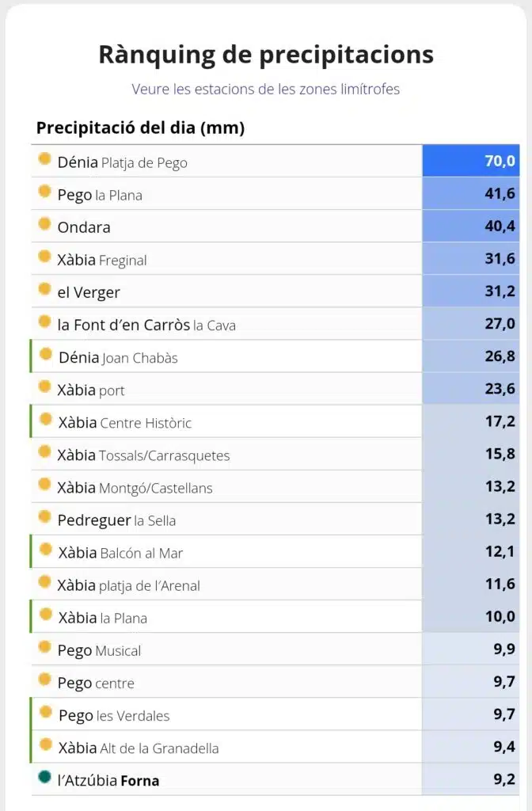The height and width of the screenshot is (811, 532).
Task: Click the yellow dot for Pedreguer la Sella
Action: point(44,516)
